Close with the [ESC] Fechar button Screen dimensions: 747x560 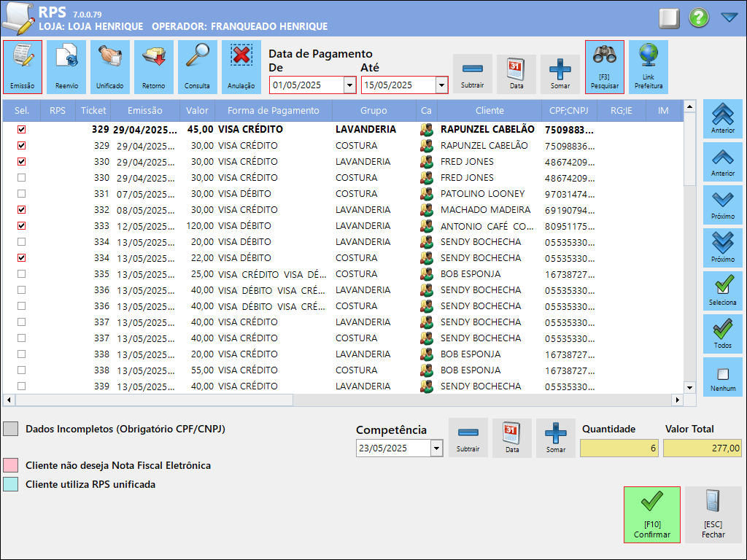[713, 515]
